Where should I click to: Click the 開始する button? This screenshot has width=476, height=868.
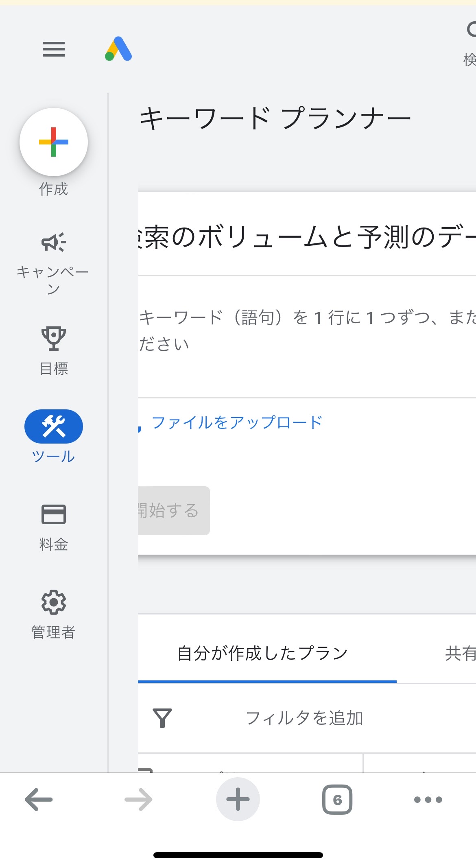pos(174,510)
